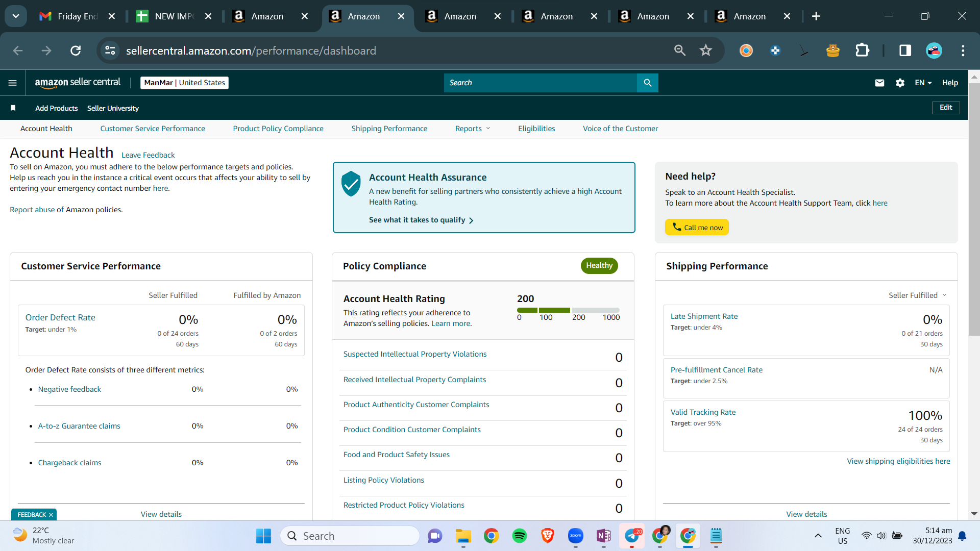Open Suspected Intellectual Property Violations link

pos(415,354)
